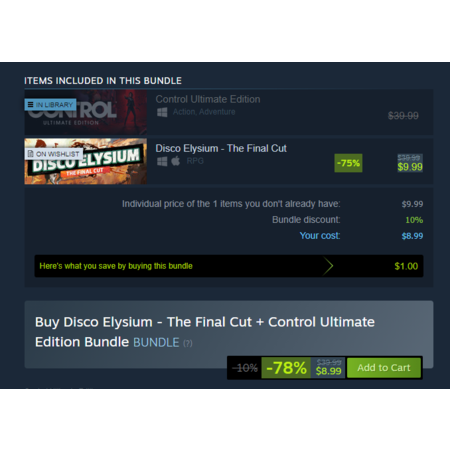This screenshot has height=450, width=450.
Task: Click the -75% discount badge
Action: click(x=348, y=163)
